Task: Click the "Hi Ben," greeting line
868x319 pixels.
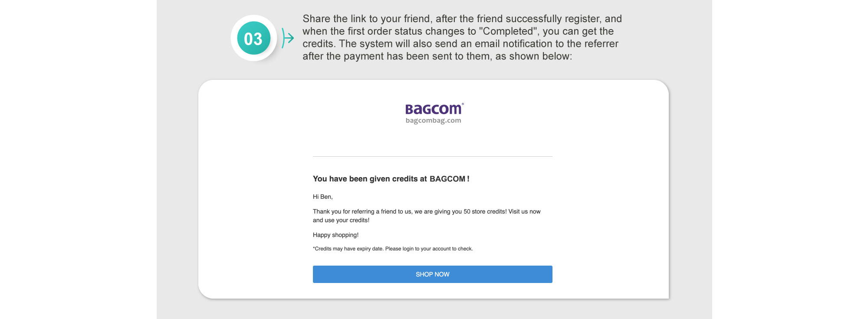Action: click(322, 197)
